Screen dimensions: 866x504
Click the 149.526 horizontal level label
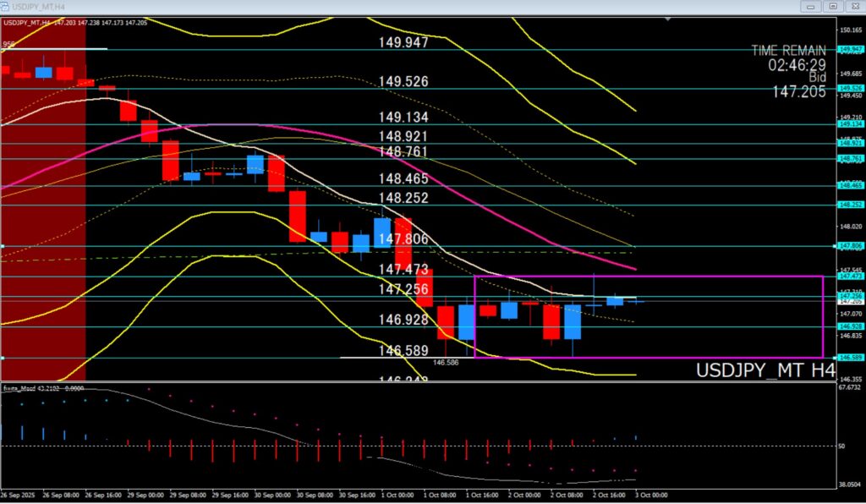(x=403, y=82)
